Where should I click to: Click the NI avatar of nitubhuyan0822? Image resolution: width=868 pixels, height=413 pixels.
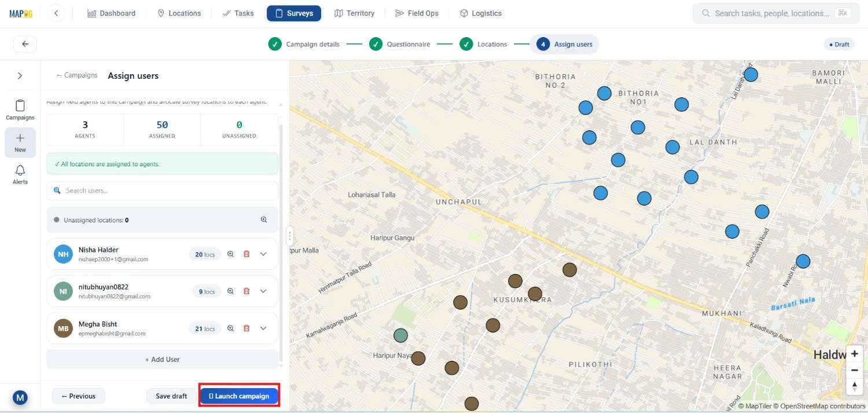coord(63,291)
